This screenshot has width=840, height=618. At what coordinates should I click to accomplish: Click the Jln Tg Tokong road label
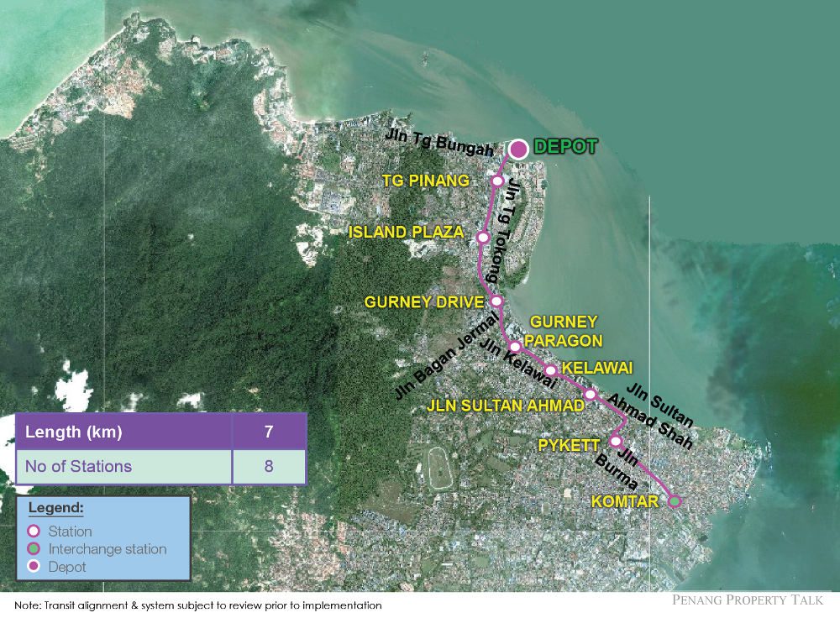505,231
